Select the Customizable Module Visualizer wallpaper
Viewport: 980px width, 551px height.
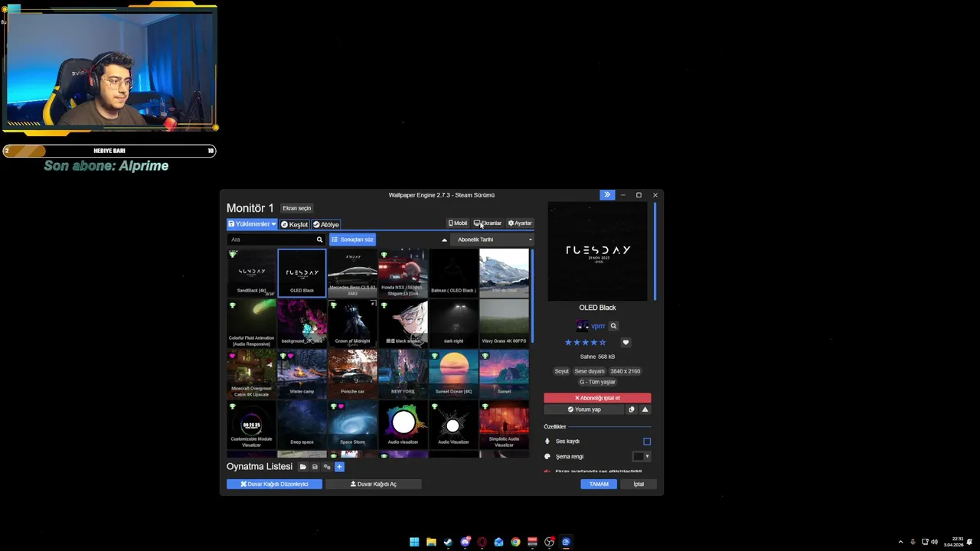tap(251, 424)
